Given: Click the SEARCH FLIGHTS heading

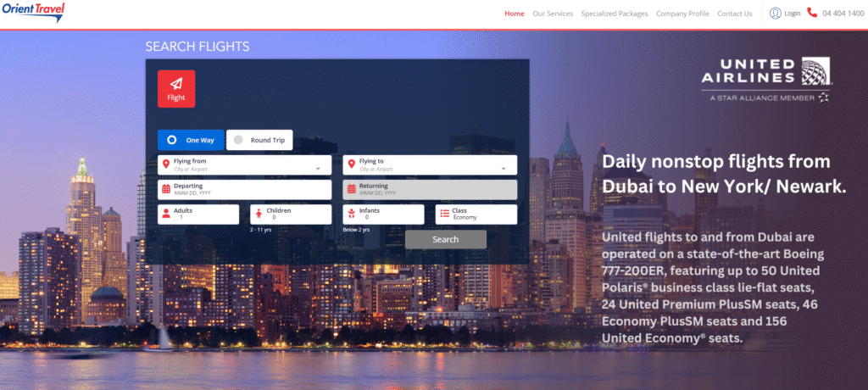Looking at the screenshot, I should pyautogui.click(x=197, y=47).
